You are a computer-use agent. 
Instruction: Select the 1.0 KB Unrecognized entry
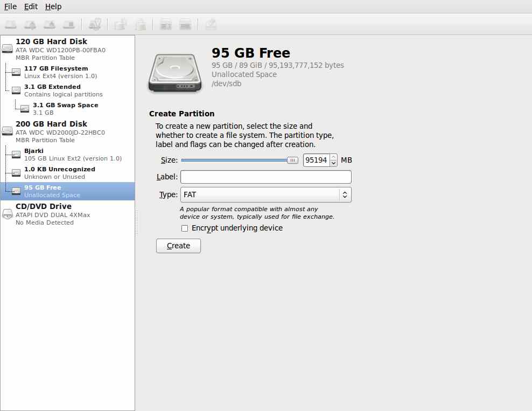pos(59,172)
